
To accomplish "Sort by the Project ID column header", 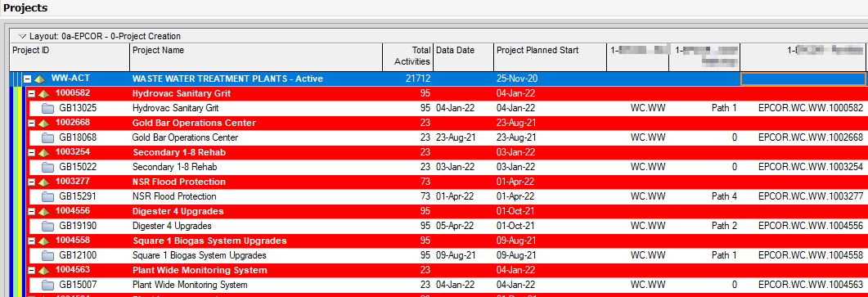I will click(70, 57).
